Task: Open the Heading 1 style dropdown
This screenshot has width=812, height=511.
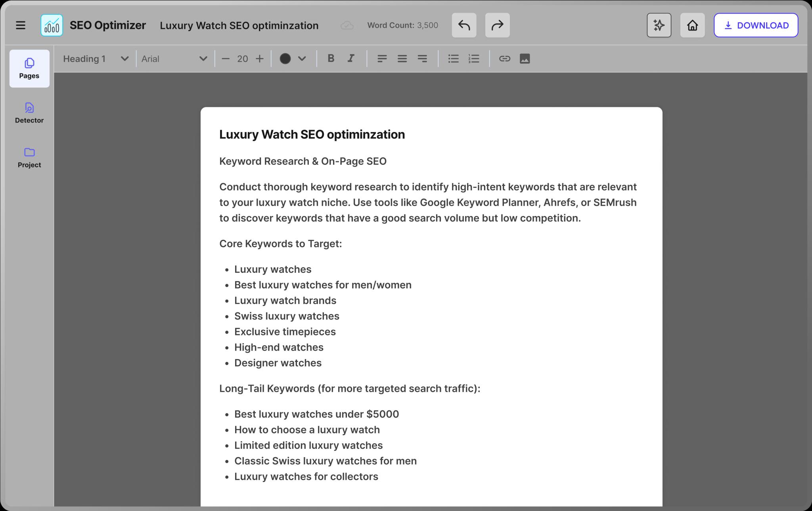Action: 96,59
